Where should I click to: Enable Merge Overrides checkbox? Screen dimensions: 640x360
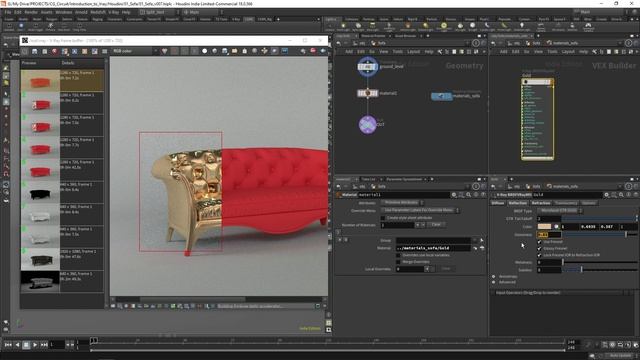398,262
